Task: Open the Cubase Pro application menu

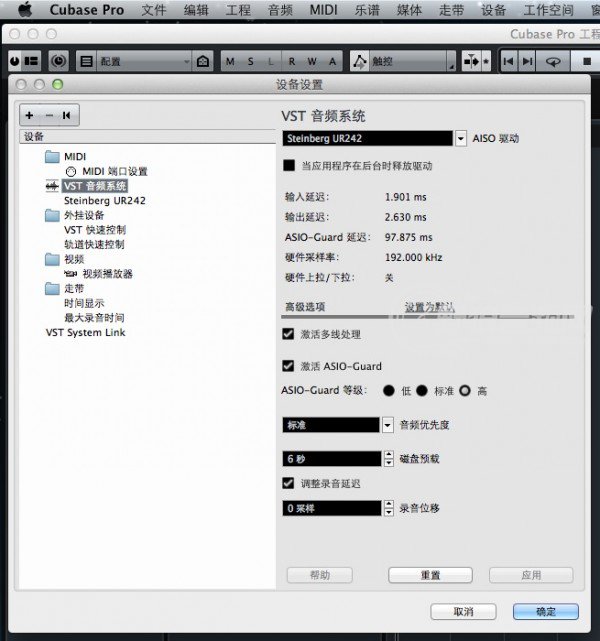Action: click(x=87, y=9)
